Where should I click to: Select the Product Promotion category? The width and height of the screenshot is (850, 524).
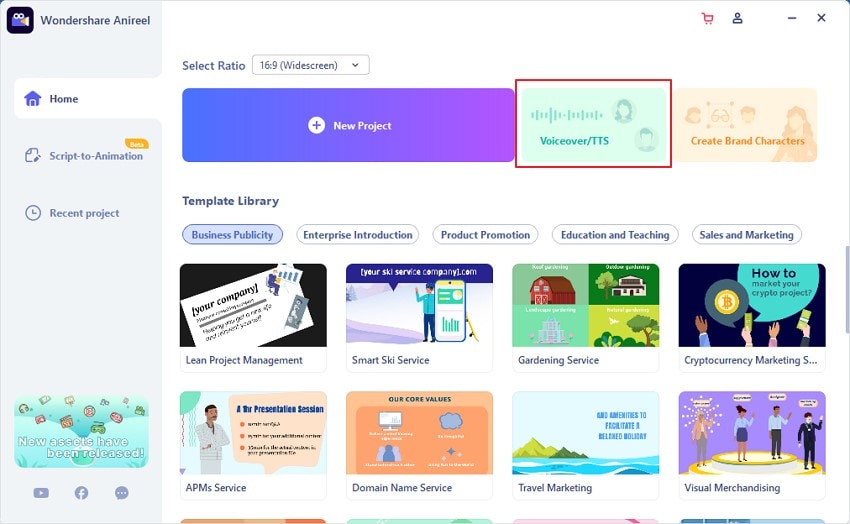point(485,235)
